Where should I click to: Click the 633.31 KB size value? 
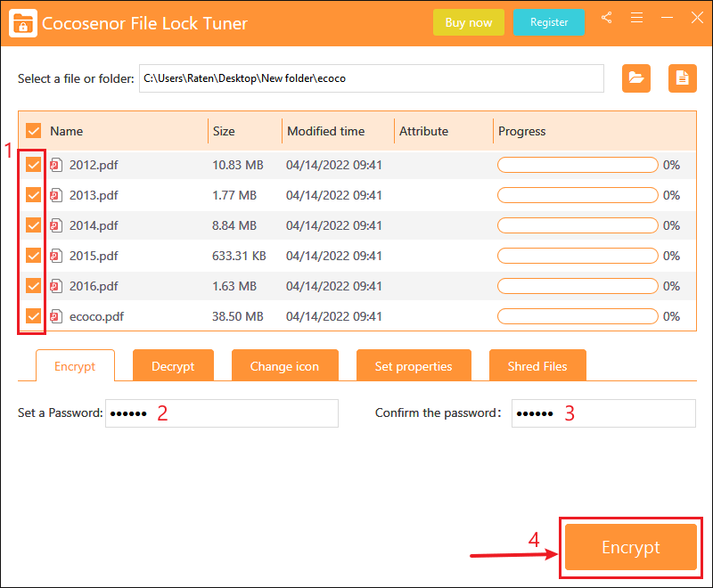(239, 256)
